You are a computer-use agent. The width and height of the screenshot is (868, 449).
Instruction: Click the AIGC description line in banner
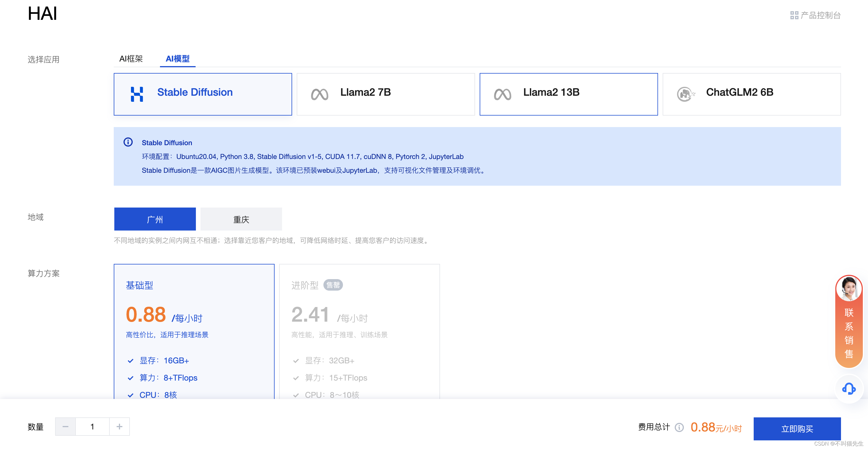[314, 170]
